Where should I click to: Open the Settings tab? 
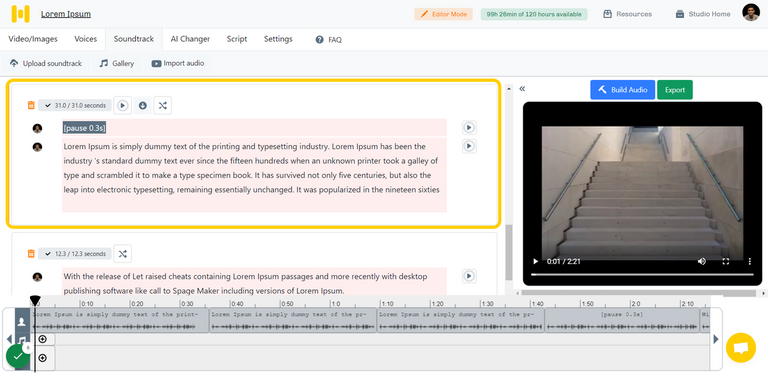pos(278,39)
